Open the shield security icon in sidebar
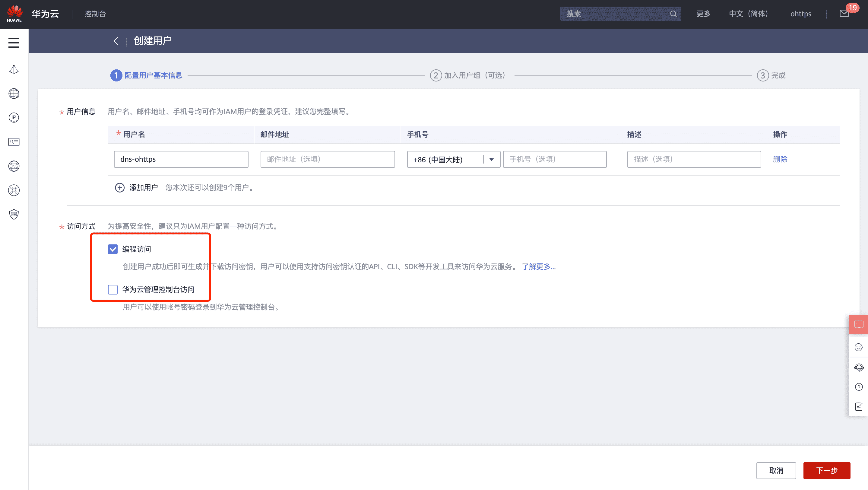Viewport: 868px width, 490px height. click(x=14, y=214)
